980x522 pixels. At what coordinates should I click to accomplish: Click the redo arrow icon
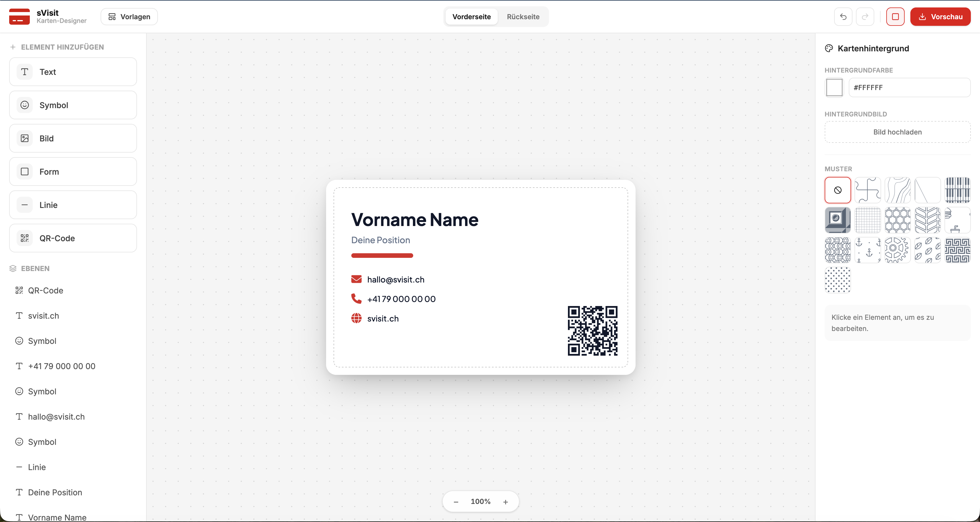pyautogui.click(x=865, y=17)
